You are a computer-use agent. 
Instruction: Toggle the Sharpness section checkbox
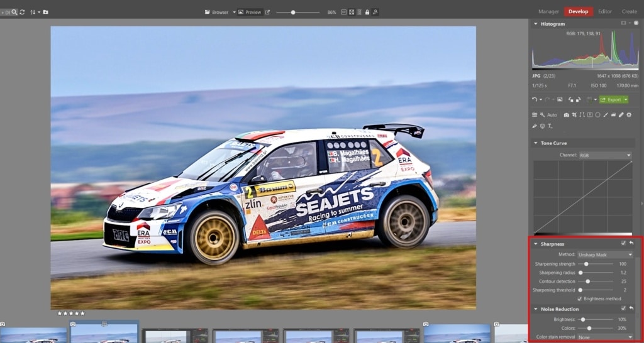tap(623, 243)
